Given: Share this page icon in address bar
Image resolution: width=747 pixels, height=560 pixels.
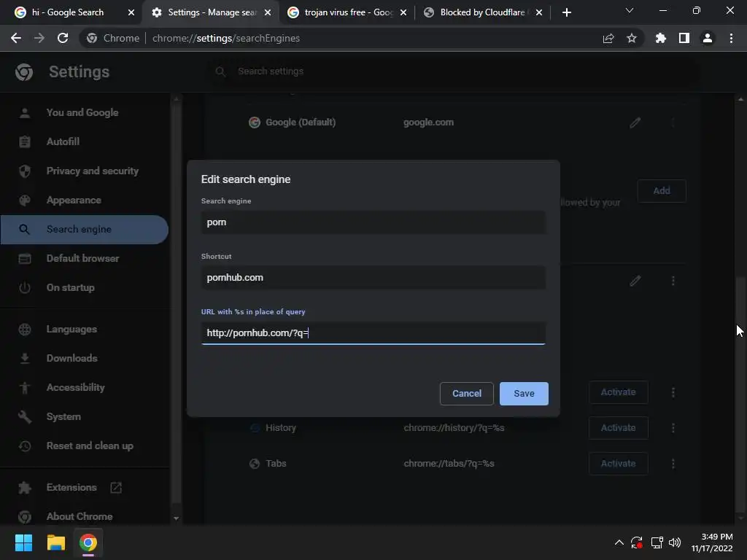Looking at the screenshot, I should coord(608,38).
